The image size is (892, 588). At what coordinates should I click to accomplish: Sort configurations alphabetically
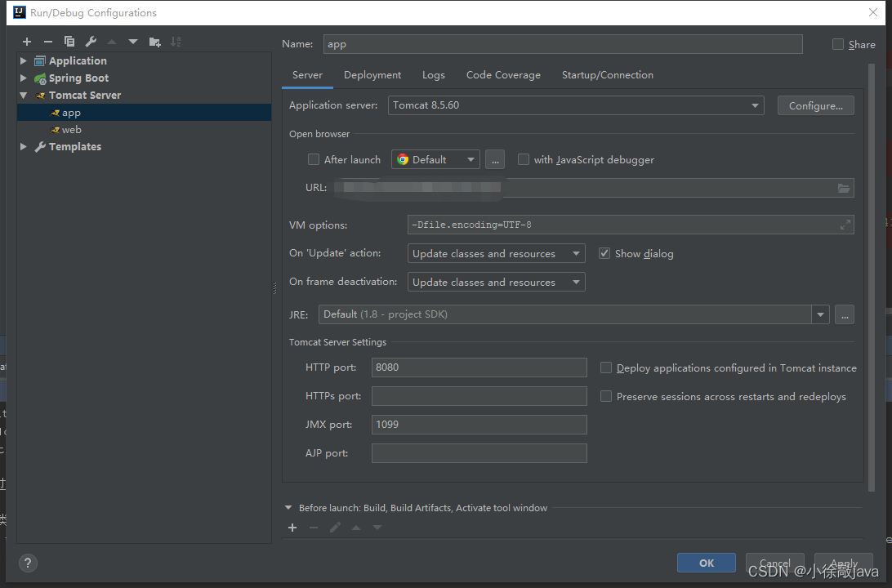tap(176, 41)
